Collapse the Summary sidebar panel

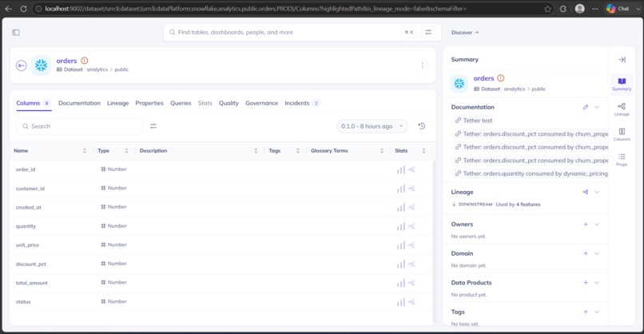(x=622, y=60)
